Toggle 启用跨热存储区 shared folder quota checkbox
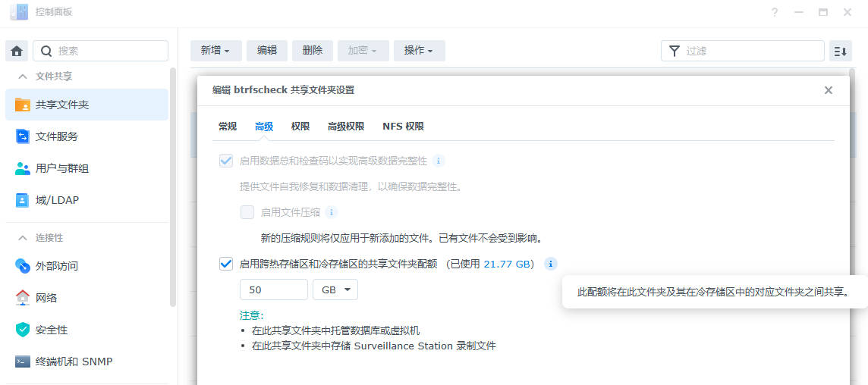The height and width of the screenshot is (385, 868). click(x=226, y=264)
